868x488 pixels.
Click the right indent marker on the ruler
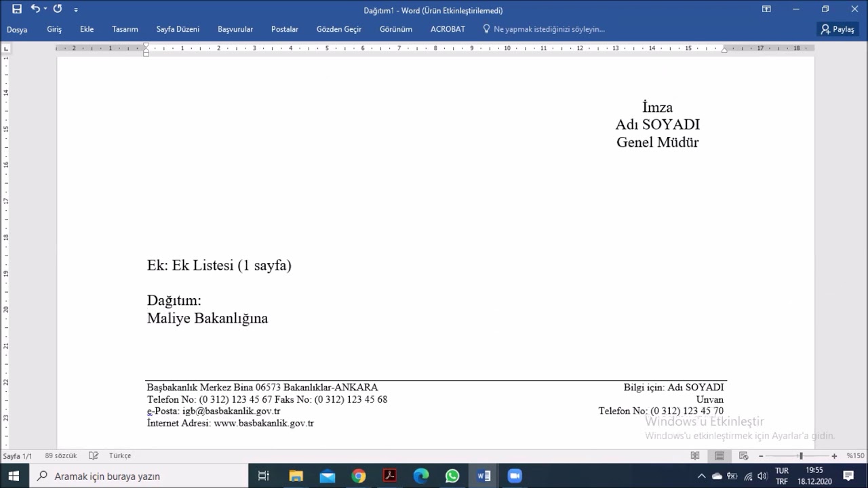(x=724, y=49)
